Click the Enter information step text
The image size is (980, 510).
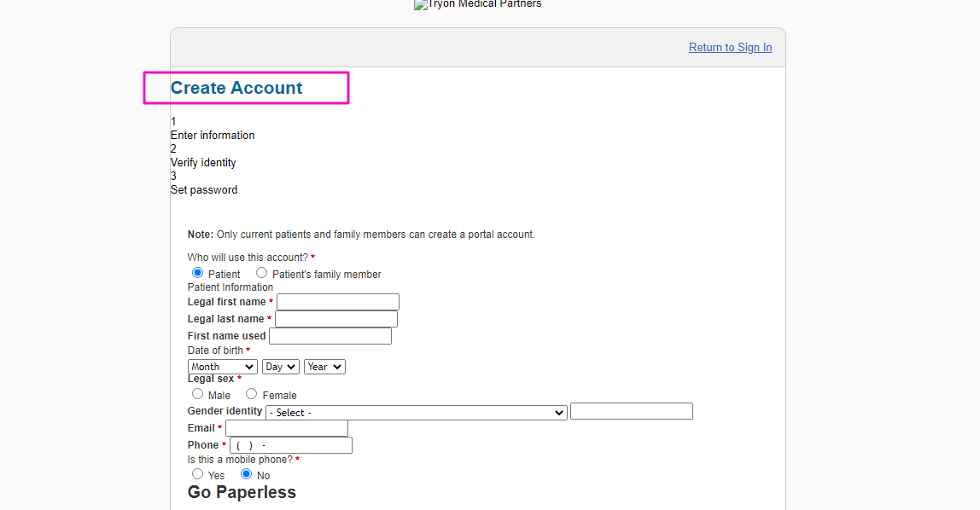213,136
